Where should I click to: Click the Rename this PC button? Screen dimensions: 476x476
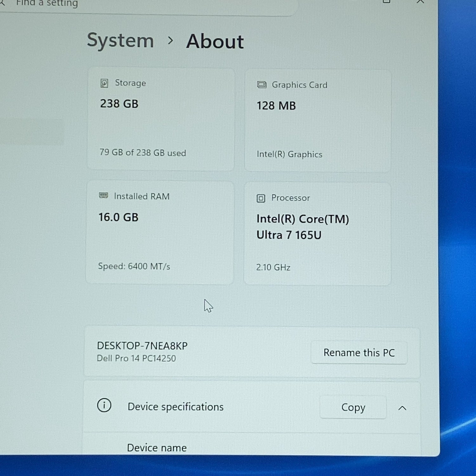tap(359, 353)
